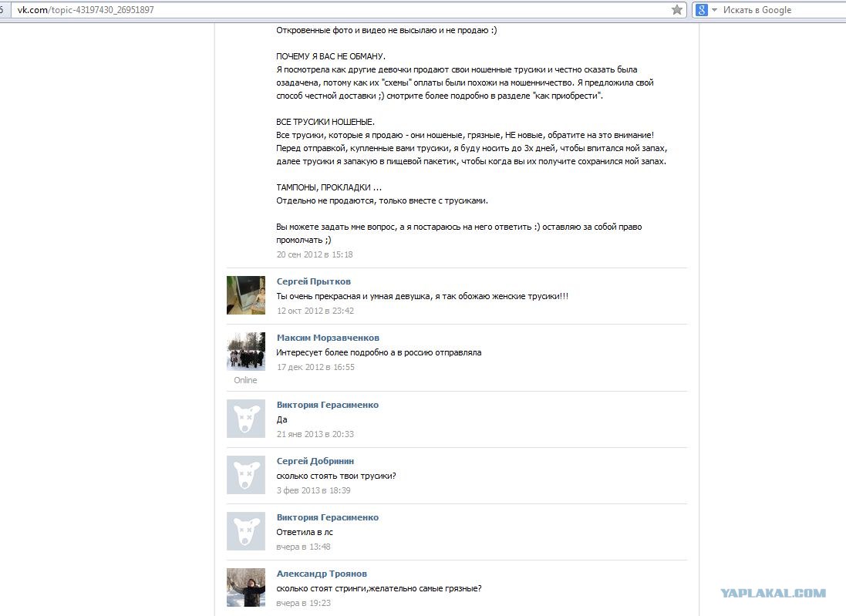Click deleted-profile dog avatar beside 'Да' comment
This screenshot has width=846, height=616.
pos(246,419)
